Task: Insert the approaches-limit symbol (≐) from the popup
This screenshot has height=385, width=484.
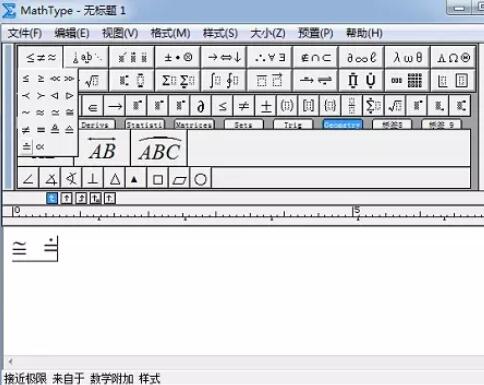Action: pos(26,146)
